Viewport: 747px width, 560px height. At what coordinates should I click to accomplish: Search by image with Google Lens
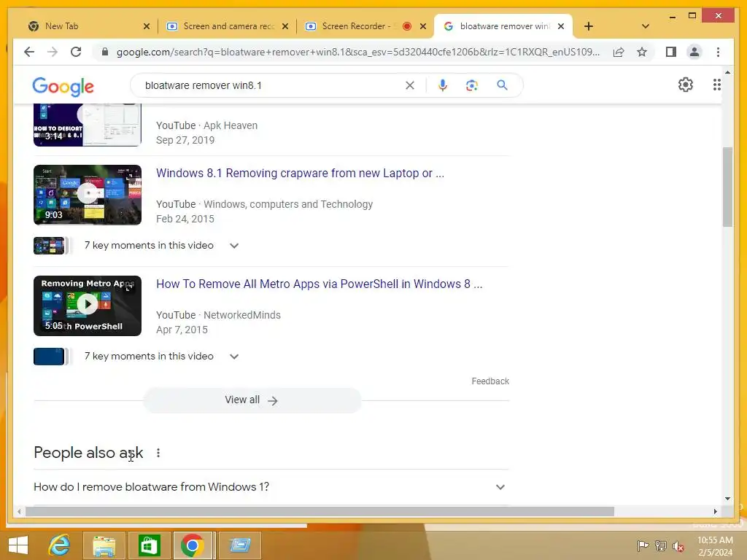coord(472,85)
